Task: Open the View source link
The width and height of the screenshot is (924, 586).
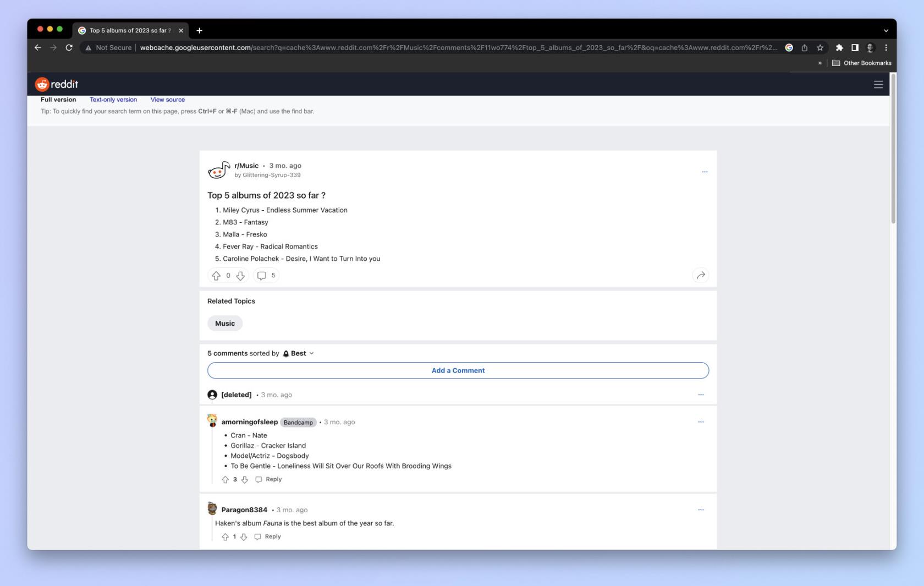Action: (168, 100)
